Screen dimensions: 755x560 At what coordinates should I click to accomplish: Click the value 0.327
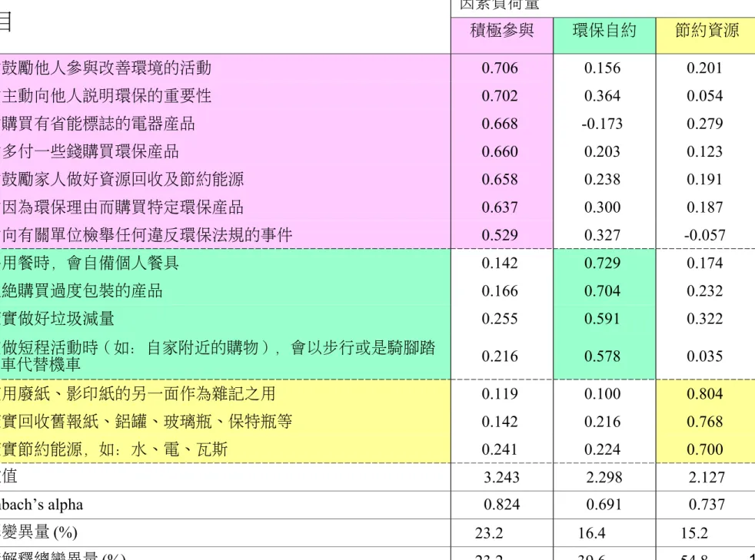tap(602, 235)
